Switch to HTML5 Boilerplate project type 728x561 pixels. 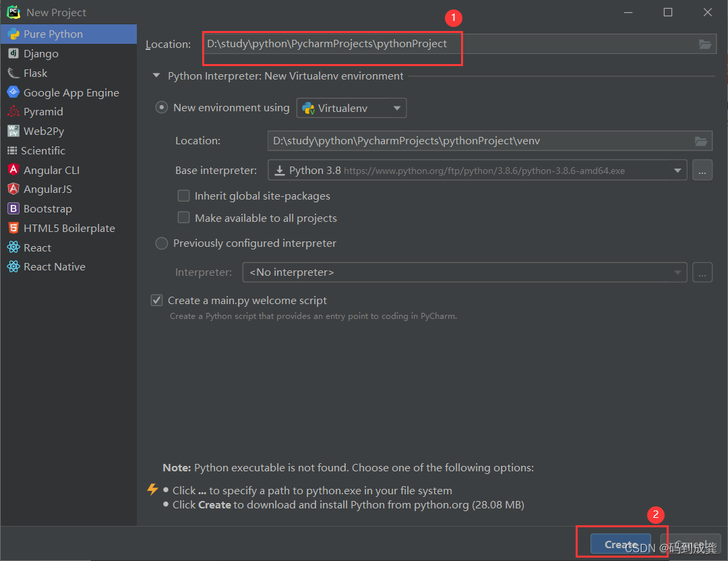click(15, 228)
